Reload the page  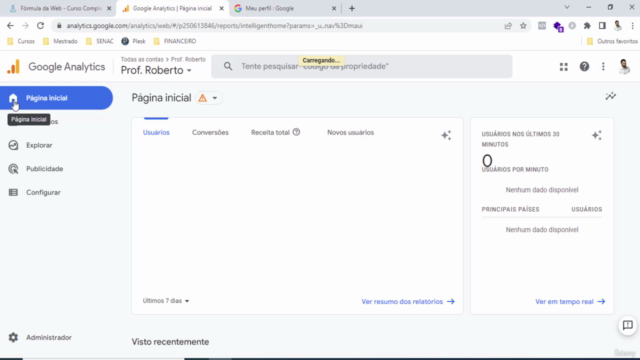(40, 26)
